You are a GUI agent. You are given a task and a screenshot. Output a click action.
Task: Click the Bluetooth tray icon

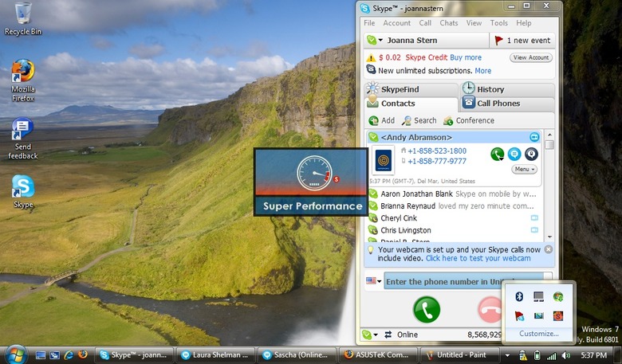click(x=519, y=296)
